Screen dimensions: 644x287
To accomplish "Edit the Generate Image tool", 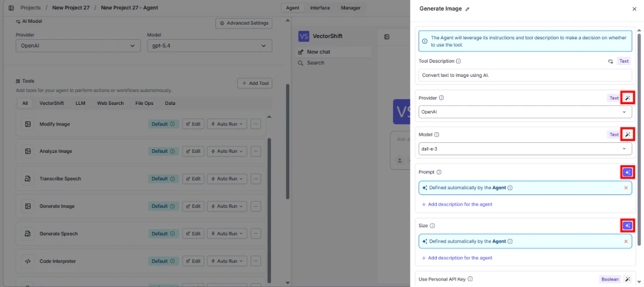I will click(193, 206).
